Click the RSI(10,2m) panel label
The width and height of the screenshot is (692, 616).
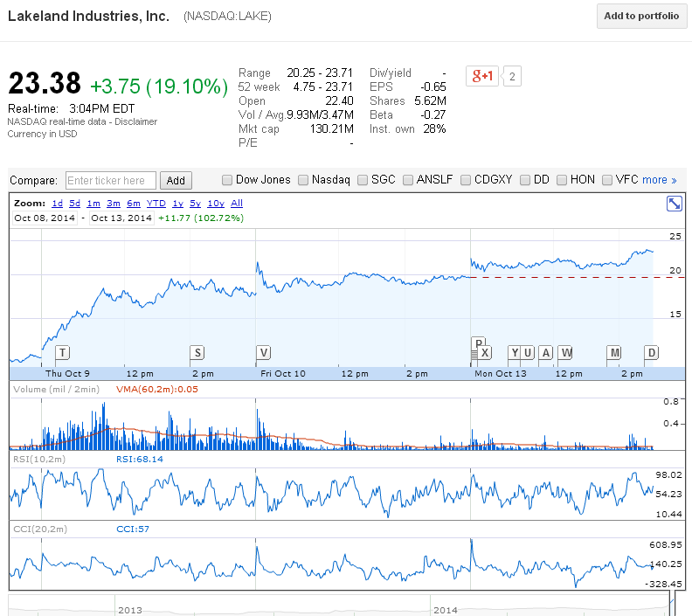coord(39,460)
